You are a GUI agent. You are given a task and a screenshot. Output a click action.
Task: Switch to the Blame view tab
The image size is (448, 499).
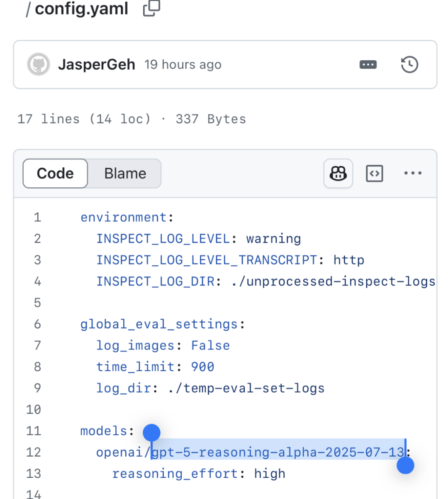coord(125,174)
